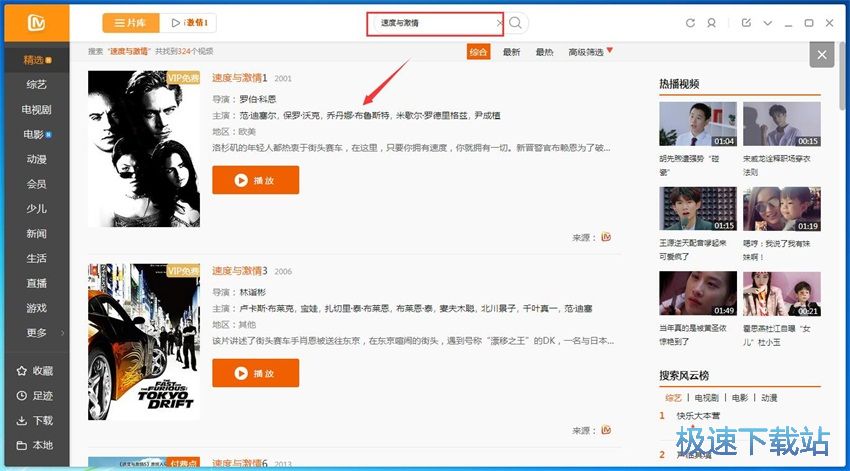The width and height of the screenshot is (850, 471).
Task: Select 游戏 in the sidebar
Action: coord(37,308)
